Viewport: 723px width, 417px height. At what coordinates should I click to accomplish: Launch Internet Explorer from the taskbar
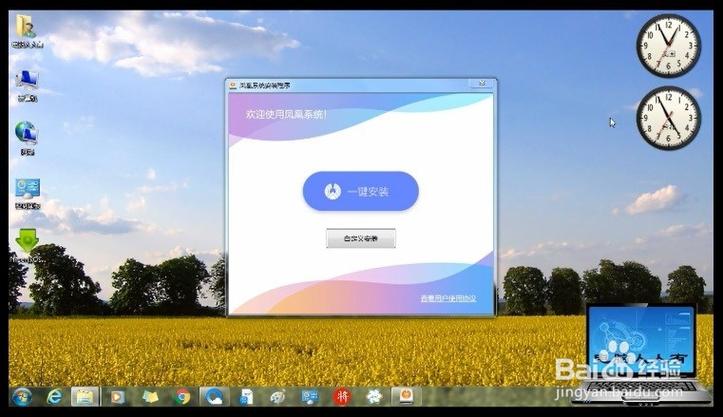tap(55, 396)
